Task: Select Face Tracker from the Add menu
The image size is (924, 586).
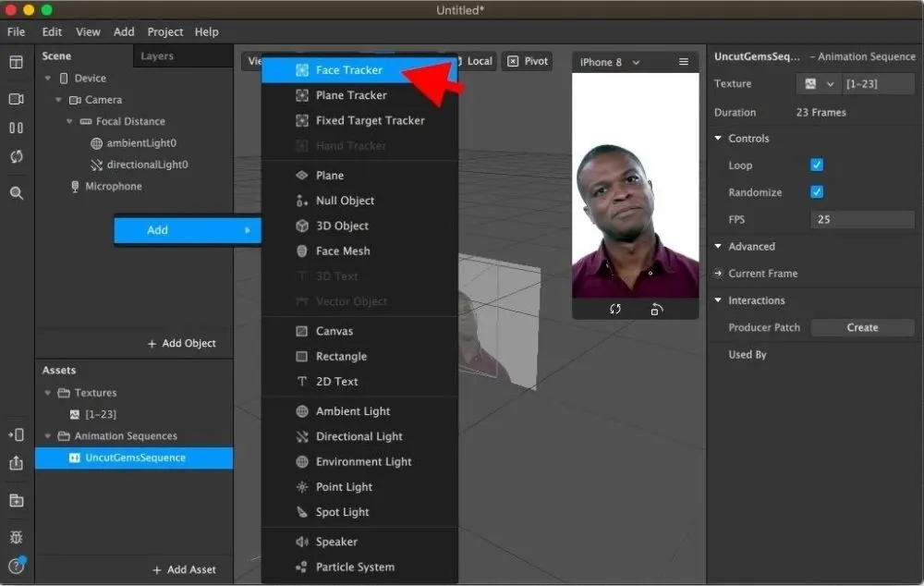Action: coord(348,70)
